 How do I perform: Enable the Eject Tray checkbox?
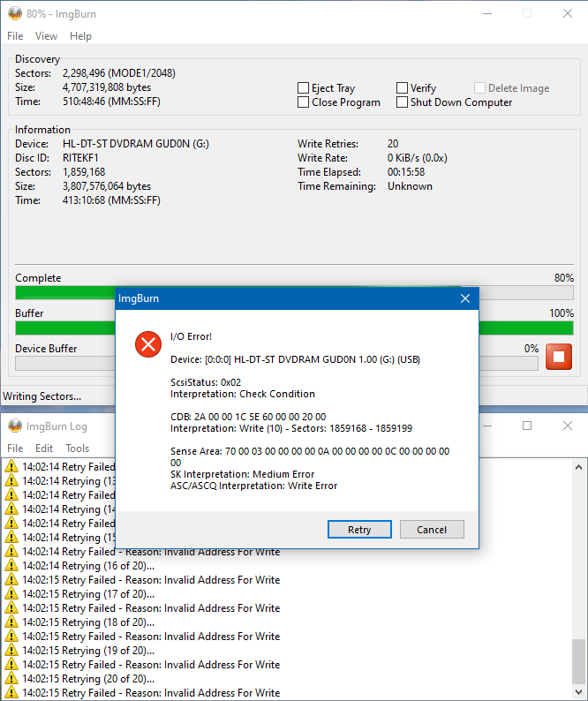[303, 88]
